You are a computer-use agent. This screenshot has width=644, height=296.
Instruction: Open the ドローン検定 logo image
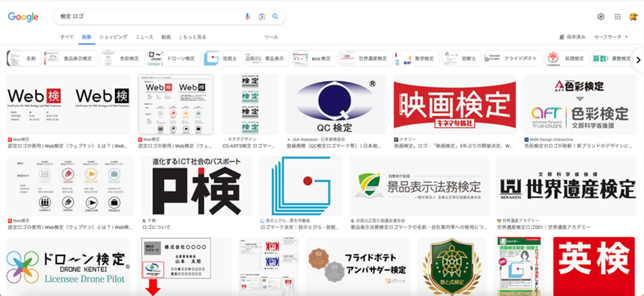tap(68, 266)
